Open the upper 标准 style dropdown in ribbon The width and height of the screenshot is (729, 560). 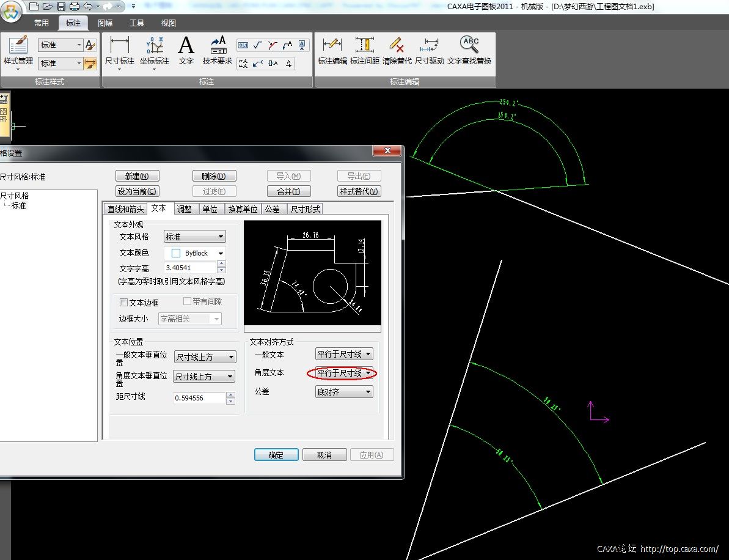tap(60, 45)
